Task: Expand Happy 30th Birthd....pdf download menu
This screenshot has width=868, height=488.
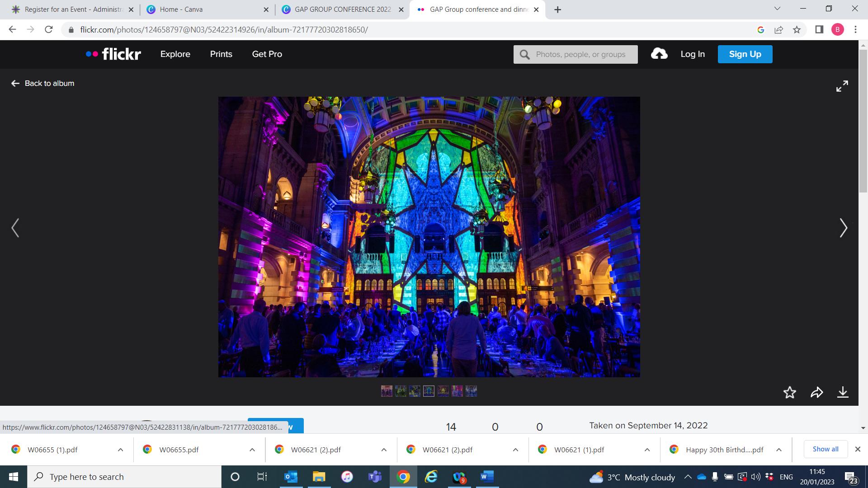Action: (x=778, y=450)
